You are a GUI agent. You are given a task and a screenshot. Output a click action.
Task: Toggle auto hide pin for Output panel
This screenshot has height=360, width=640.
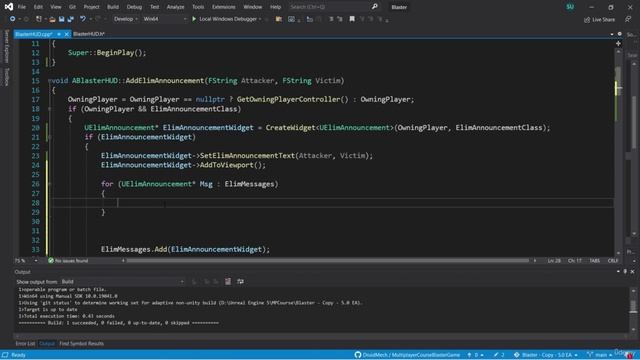[x=625, y=271]
